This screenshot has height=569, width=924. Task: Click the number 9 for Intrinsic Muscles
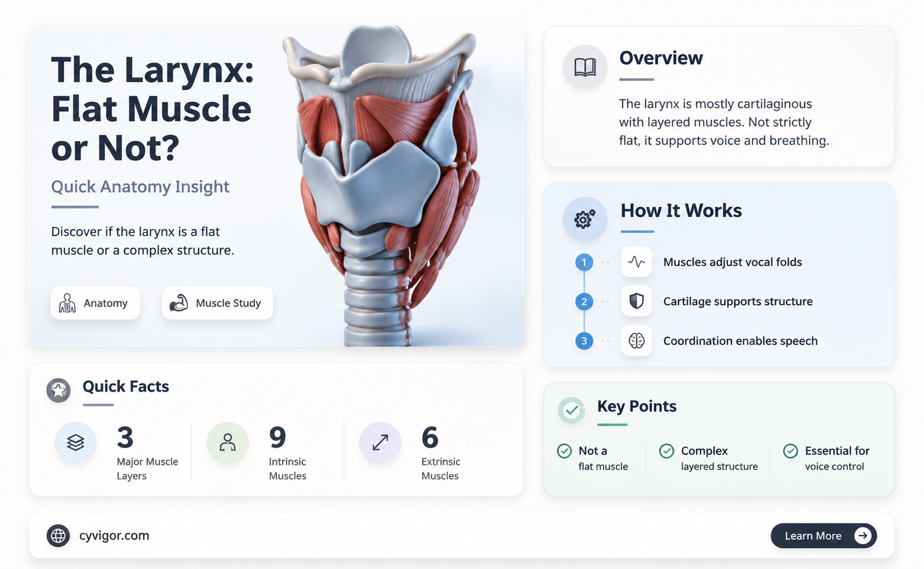click(277, 437)
